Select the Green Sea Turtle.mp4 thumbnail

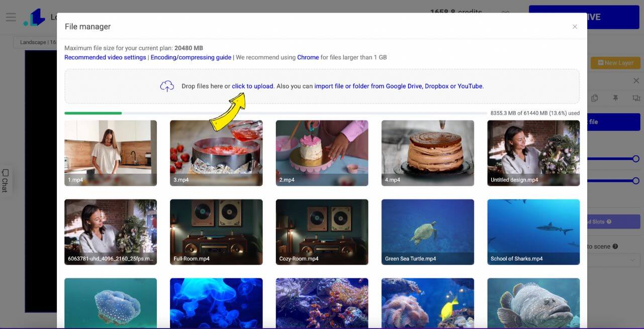(428, 232)
